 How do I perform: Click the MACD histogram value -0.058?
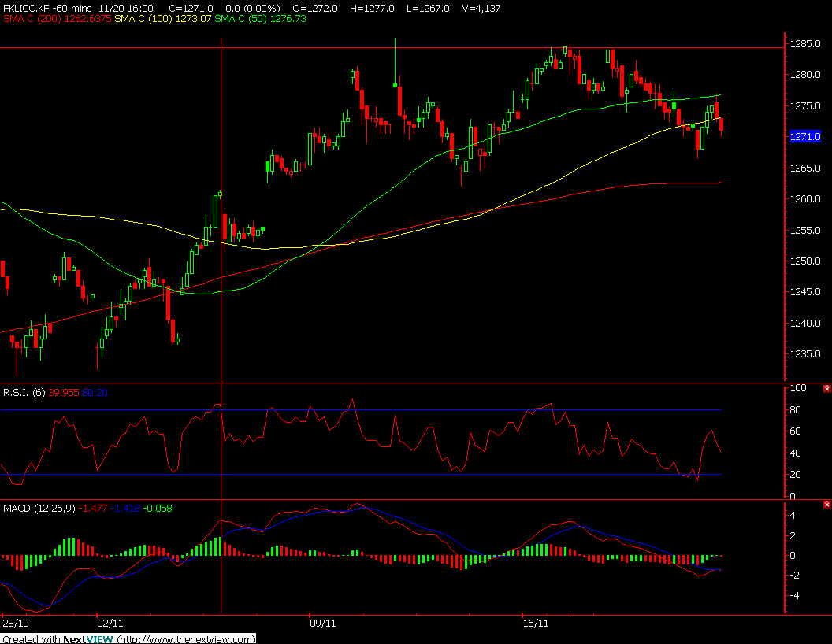[158, 509]
